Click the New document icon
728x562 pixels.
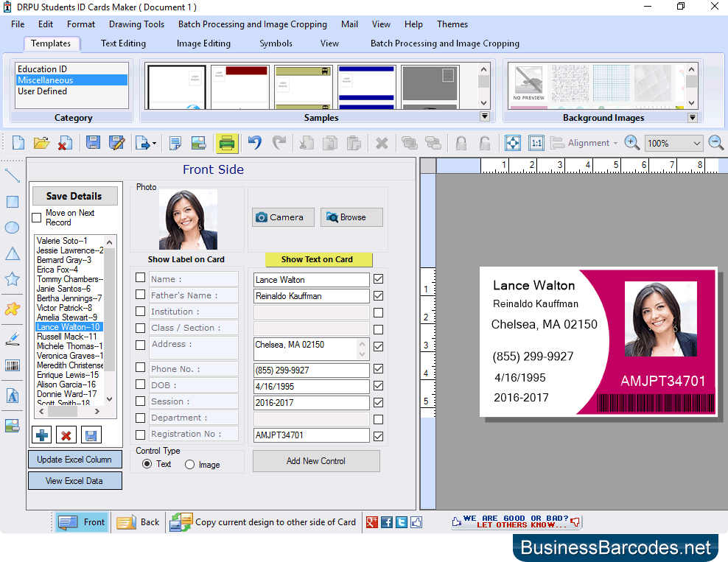[18, 143]
